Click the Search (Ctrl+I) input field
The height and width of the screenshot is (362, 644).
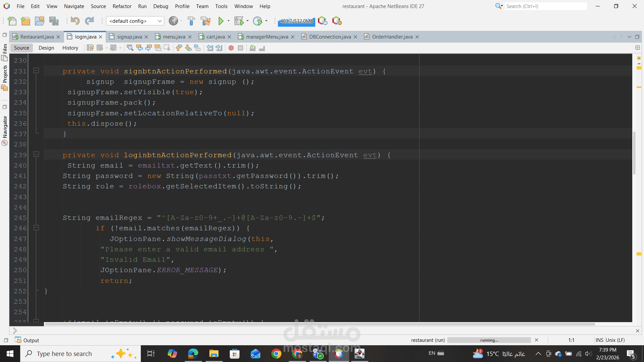point(545,6)
